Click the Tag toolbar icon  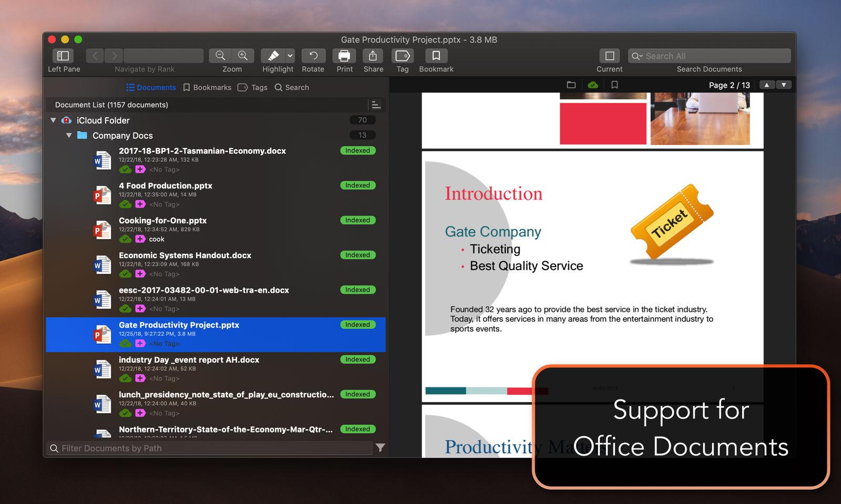pyautogui.click(x=403, y=56)
